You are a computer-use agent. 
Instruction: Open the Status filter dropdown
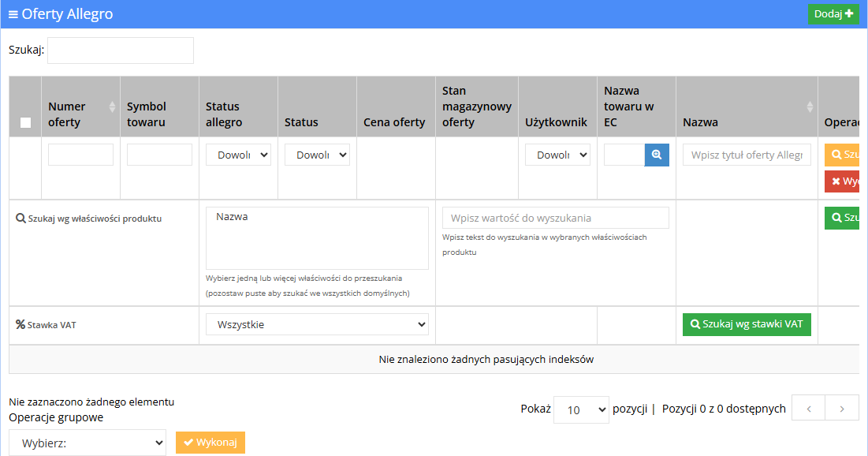pos(317,155)
